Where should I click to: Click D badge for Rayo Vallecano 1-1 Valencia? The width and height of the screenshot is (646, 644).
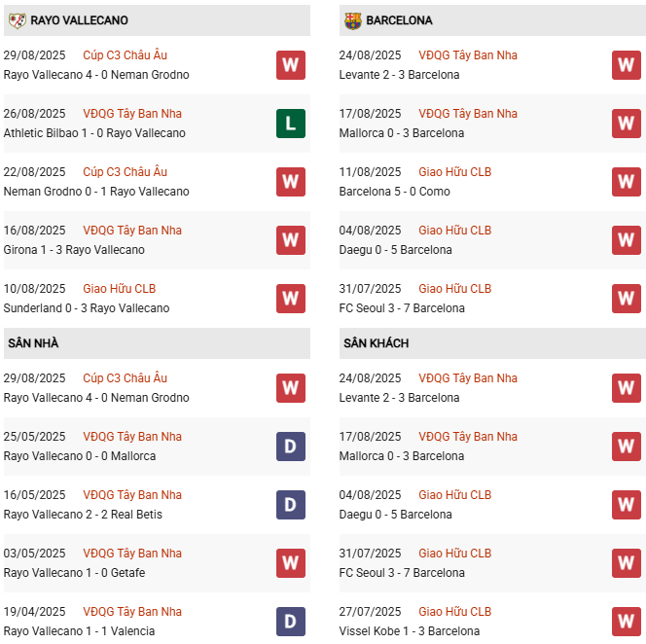point(290,622)
